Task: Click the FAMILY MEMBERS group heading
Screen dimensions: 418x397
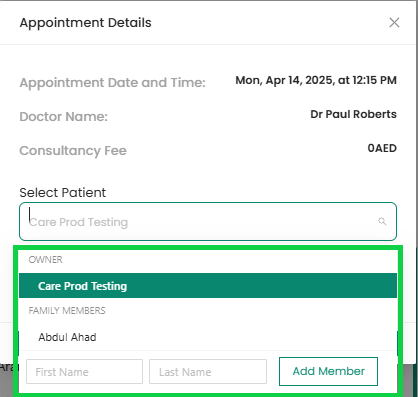Action: click(x=67, y=311)
